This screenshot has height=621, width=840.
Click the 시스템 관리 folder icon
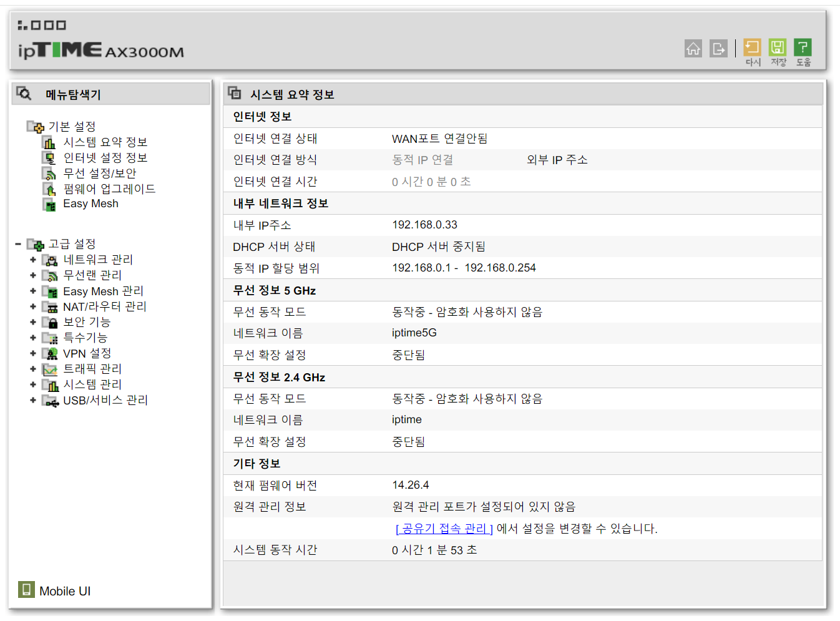[49, 384]
